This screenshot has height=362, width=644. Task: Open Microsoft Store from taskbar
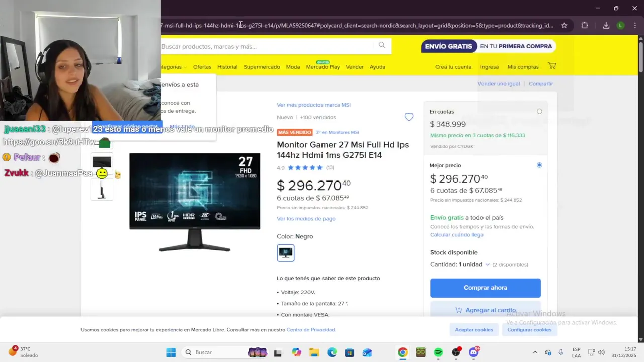(x=349, y=352)
